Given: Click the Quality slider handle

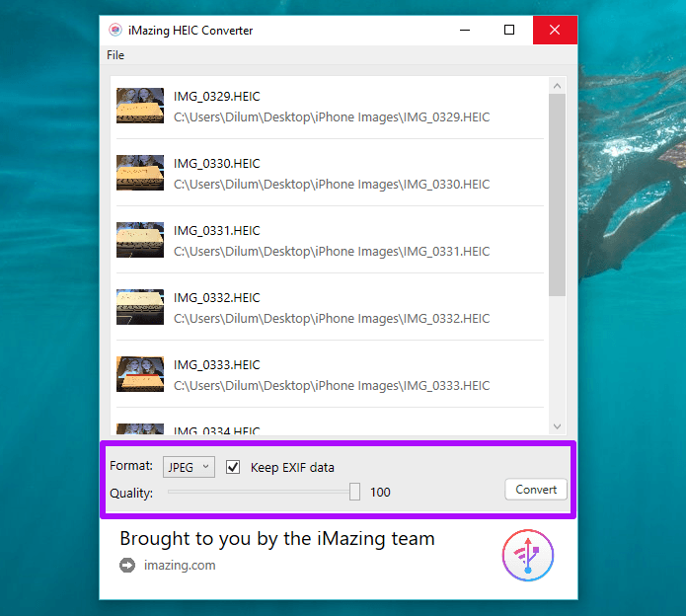Looking at the screenshot, I should tap(354, 492).
